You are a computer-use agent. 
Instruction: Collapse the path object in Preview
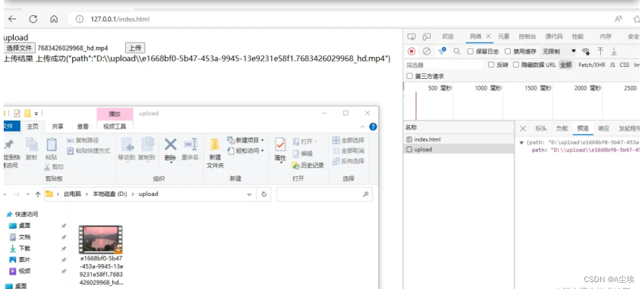(x=521, y=143)
